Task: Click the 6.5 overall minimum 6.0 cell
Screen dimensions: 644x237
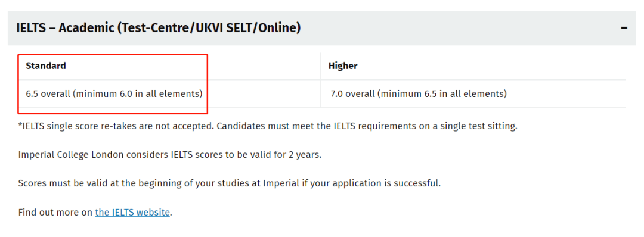Action: pos(114,94)
